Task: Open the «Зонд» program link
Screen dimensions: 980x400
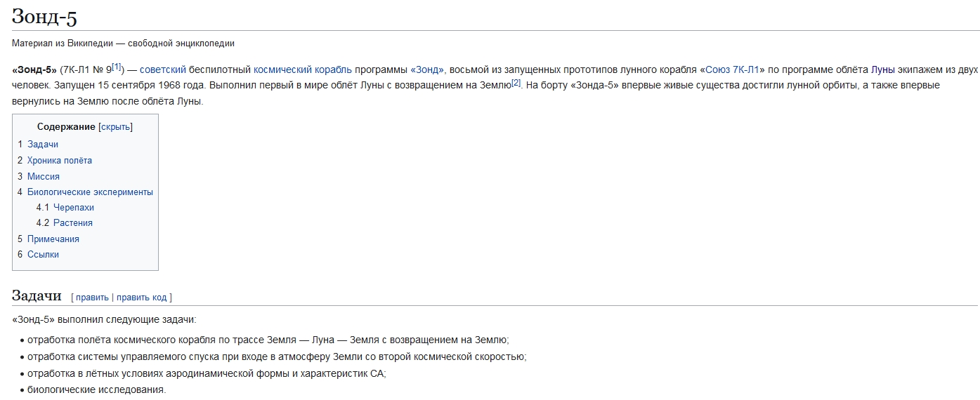Action: pyautogui.click(x=427, y=69)
